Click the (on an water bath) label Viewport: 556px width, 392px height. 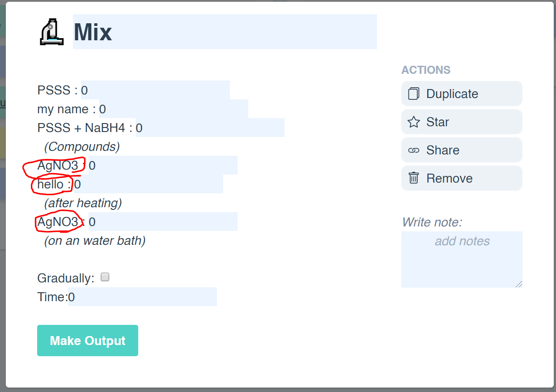pos(95,241)
